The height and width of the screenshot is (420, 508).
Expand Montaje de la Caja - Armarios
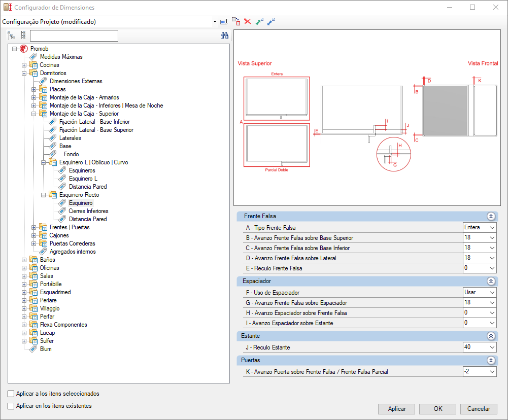click(x=33, y=97)
